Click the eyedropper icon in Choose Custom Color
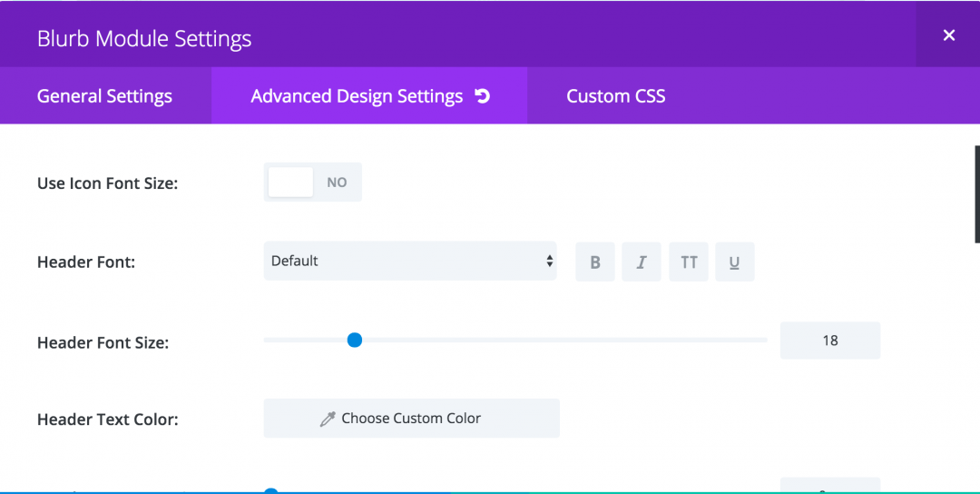The width and height of the screenshot is (980, 494). click(328, 419)
